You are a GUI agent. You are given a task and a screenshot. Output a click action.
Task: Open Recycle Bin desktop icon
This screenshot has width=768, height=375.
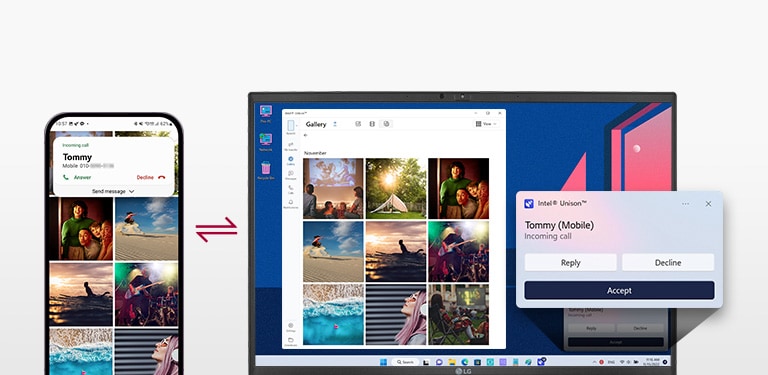[x=265, y=171]
